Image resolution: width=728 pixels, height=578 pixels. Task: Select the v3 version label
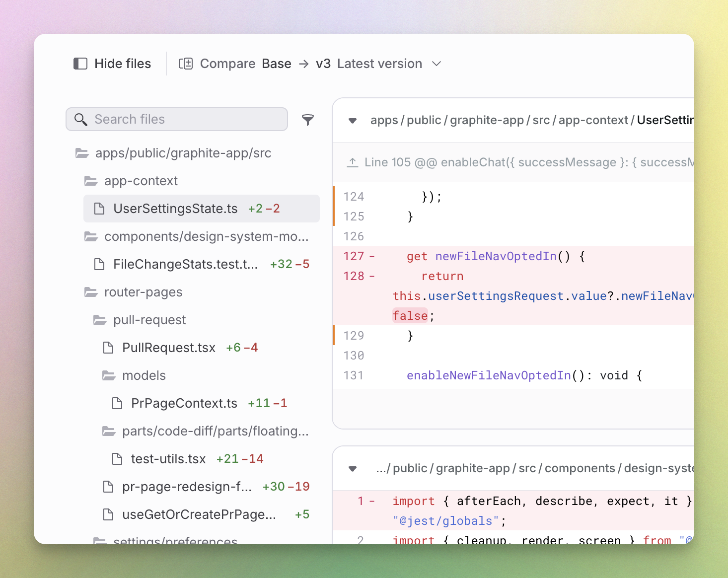point(324,64)
